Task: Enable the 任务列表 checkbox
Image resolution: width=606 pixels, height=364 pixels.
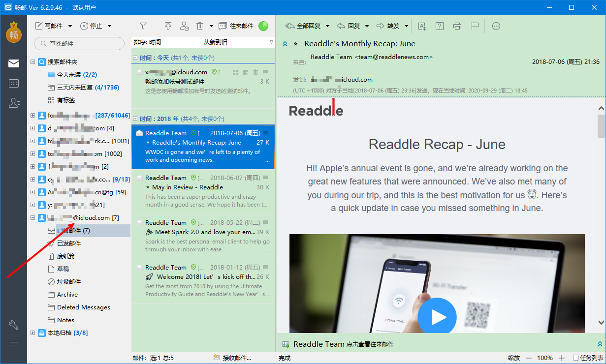Action: pyautogui.click(x=576, y=358)
